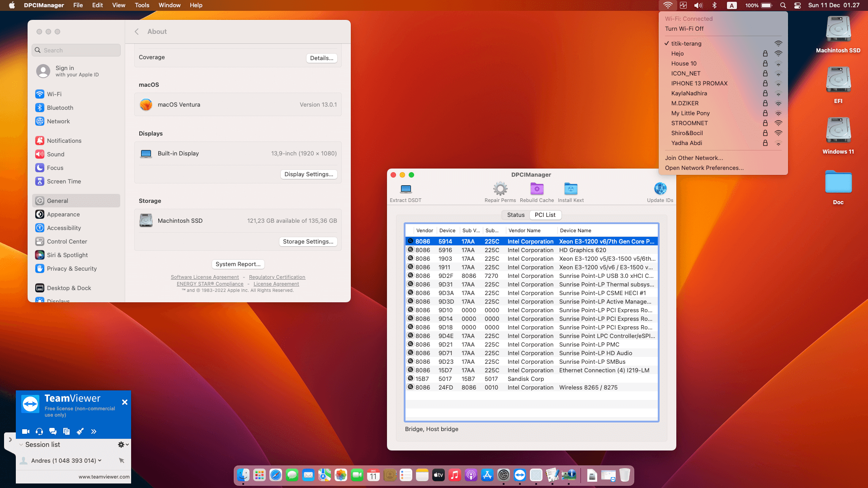Open Software License Agreement link
Image resolution: width=868 pixels, height=488 pixels.
tap(205, 277)
